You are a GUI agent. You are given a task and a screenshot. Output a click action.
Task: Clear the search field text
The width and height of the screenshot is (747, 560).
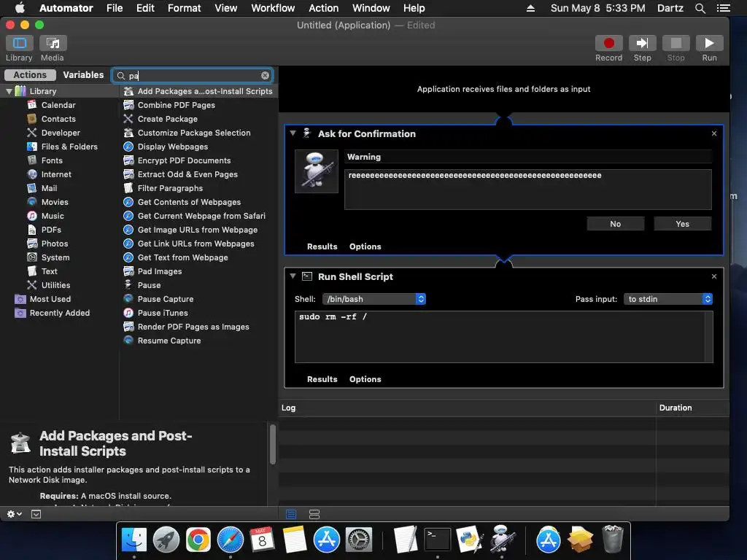(x=265, y=75)
